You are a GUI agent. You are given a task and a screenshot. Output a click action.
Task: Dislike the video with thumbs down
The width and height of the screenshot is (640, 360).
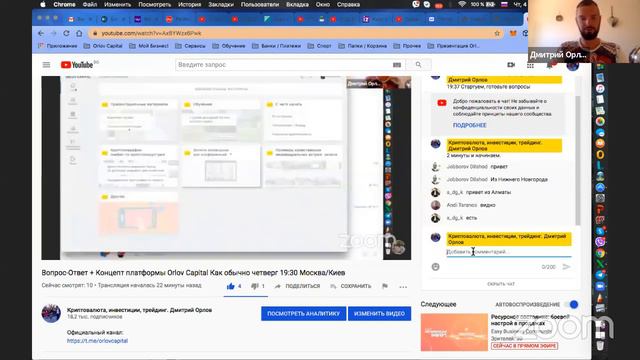[255, 286]
